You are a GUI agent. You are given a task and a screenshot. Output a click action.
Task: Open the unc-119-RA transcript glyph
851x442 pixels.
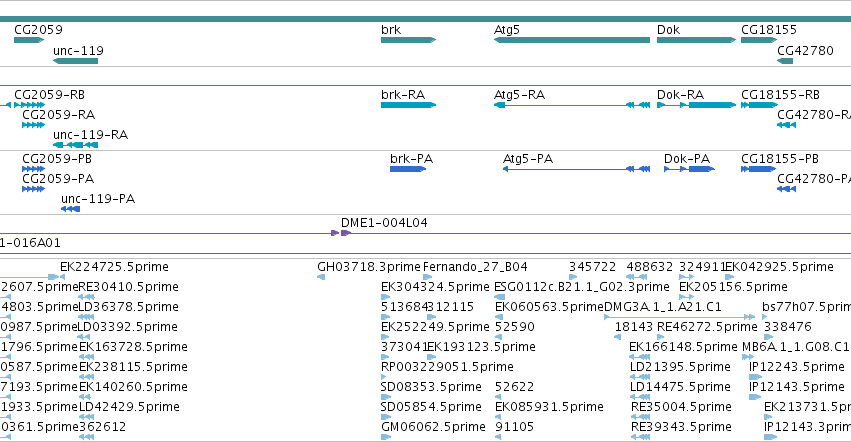75,145
